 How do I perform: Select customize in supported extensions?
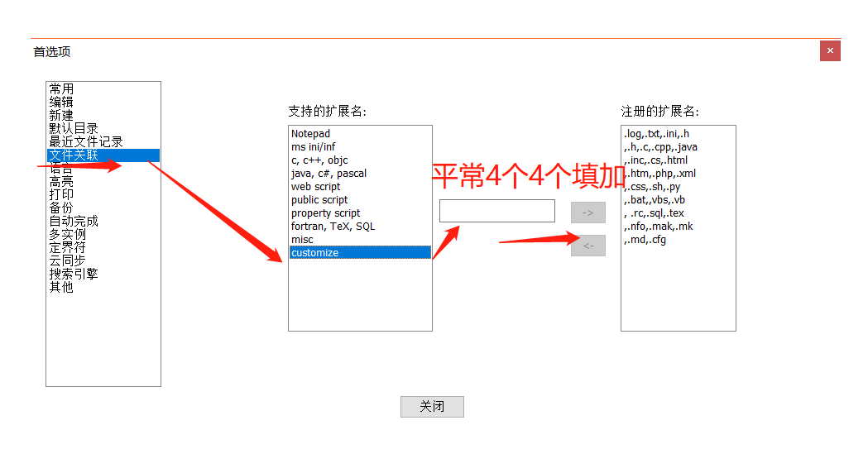pos(361,253)
